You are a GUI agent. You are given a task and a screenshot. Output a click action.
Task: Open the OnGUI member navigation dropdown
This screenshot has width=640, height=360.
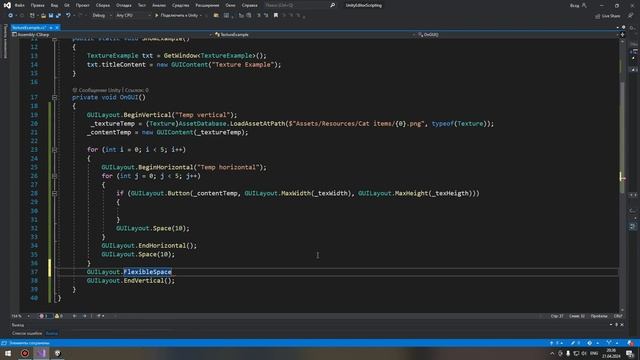(x=518, y=35)
